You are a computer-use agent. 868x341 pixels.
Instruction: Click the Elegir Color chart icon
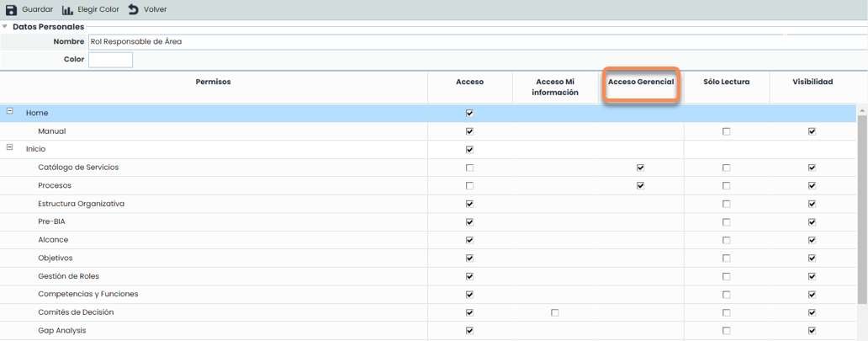point(68,9)
